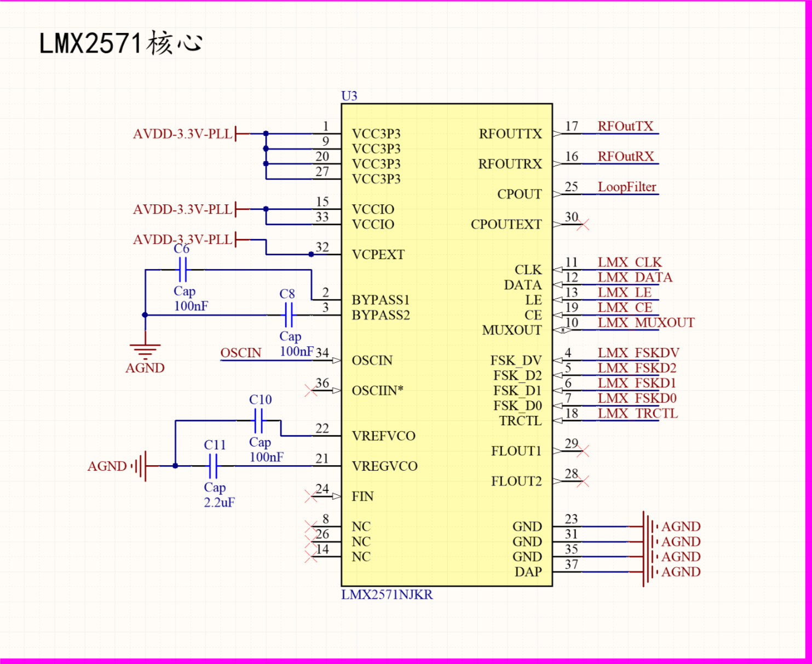Click the VCPEXT pin name inside U3
Image resolution: width=812 pixels, height=664 pixels.
pyautogui.click(x=378, y=255)
